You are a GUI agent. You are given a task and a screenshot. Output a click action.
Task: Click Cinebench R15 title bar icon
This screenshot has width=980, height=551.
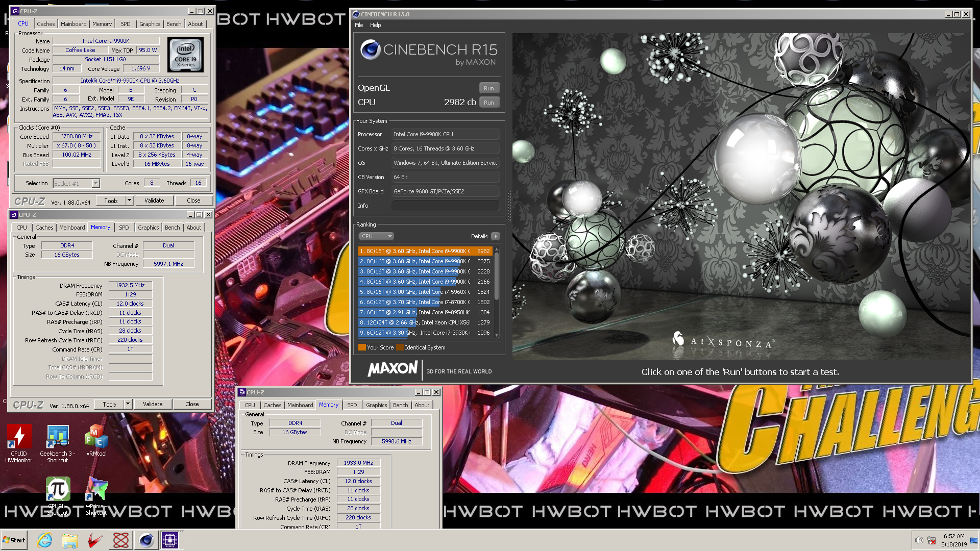[x=356, y=14]
